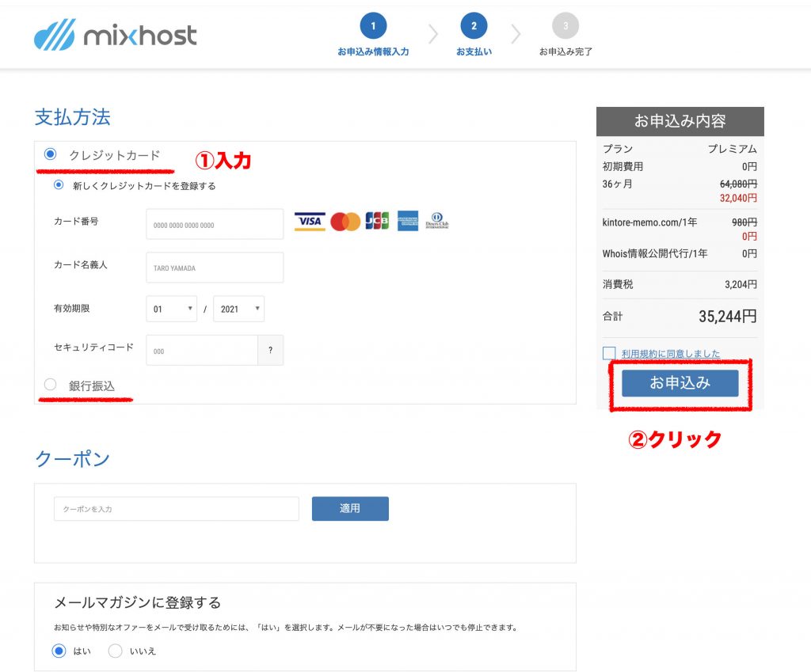Open the expiration year dropdown
This screenshot has height=672, width=811.
point(238,309)
